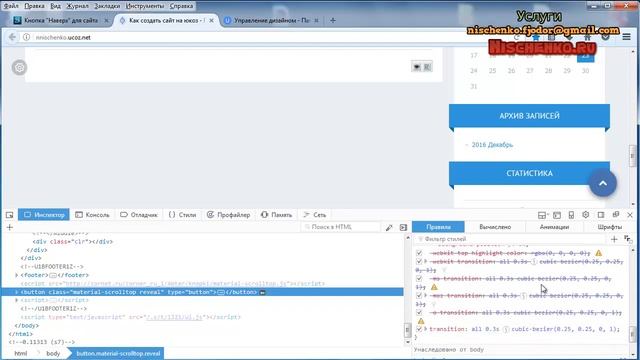
Task: Expand the -webkit-transition shorthand property
Action: [426, 261]
